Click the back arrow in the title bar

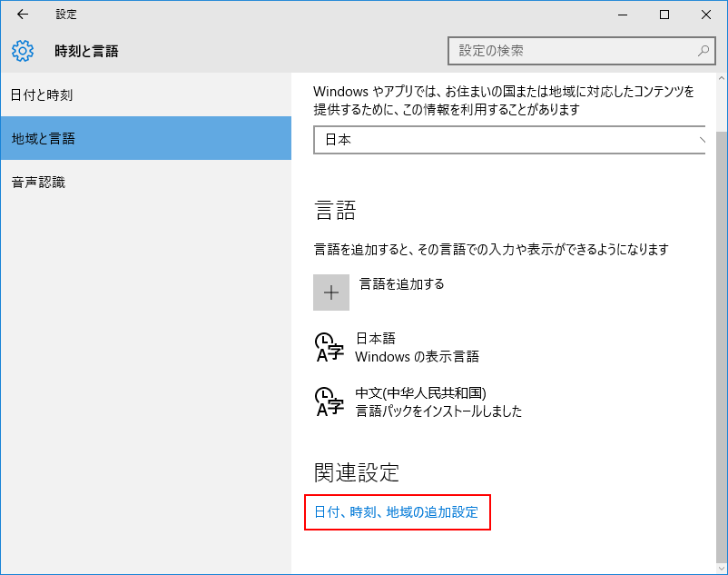point(23,15)
